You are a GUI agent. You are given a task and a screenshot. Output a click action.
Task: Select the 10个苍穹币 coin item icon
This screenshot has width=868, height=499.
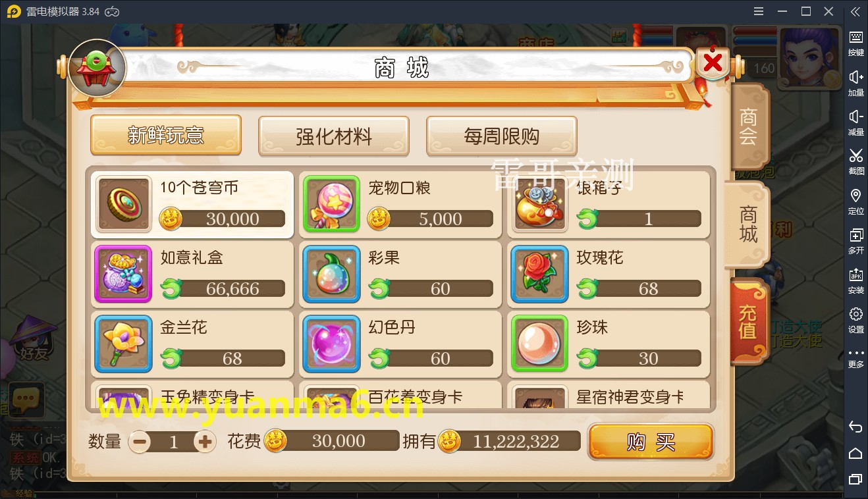(x=124, y=204)
